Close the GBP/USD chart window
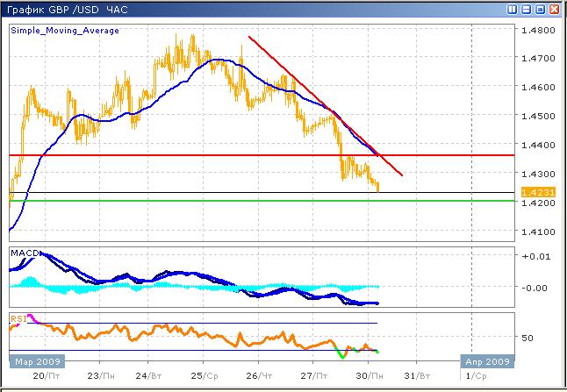Screen dimensions: 567x392 [554, 10]
